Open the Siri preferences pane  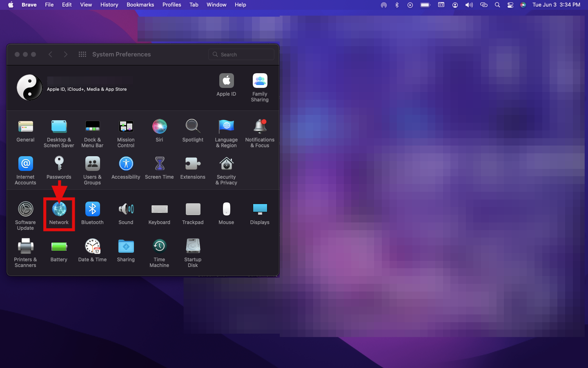tap(159, 131)
